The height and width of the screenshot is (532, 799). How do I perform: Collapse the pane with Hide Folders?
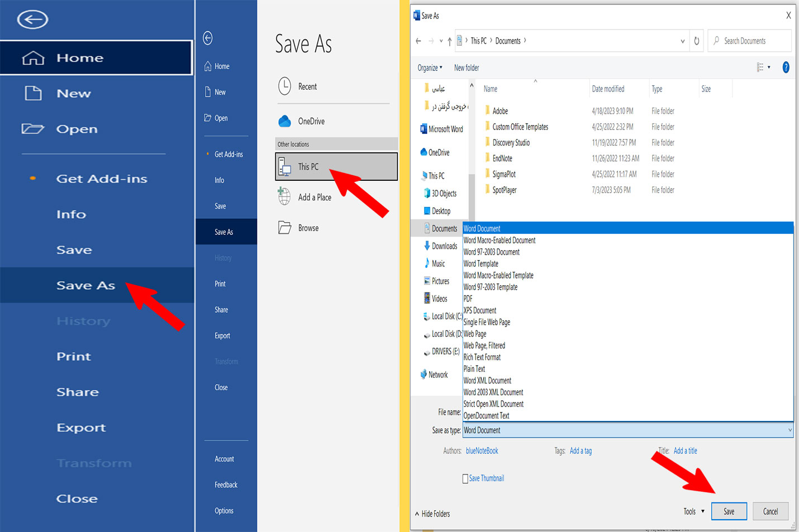coord(432,514)
